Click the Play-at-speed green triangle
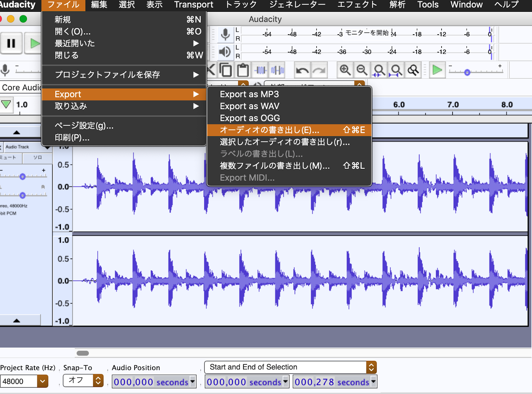Image resolution: width=532 pixels, height=394 pixels. (x=437, y=70)
